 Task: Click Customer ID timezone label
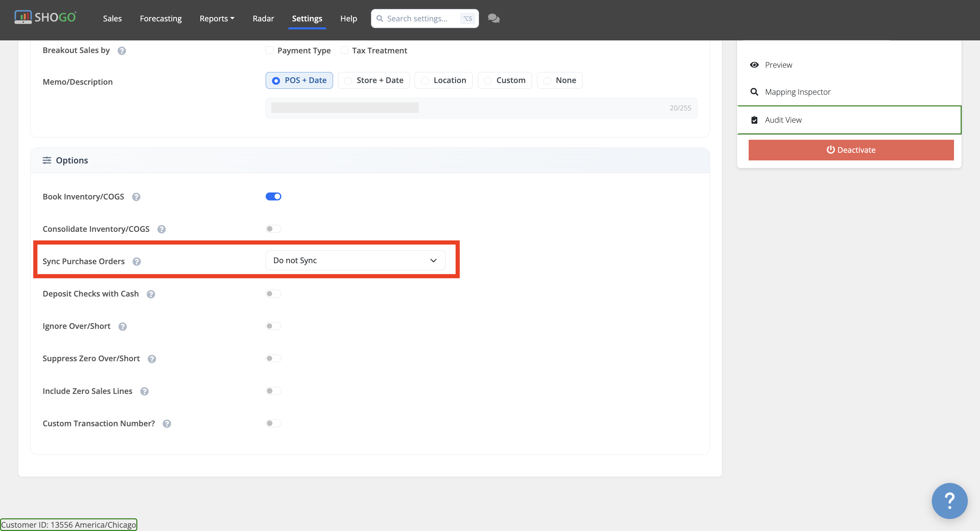pyautogui.click(x=68, y=525)
